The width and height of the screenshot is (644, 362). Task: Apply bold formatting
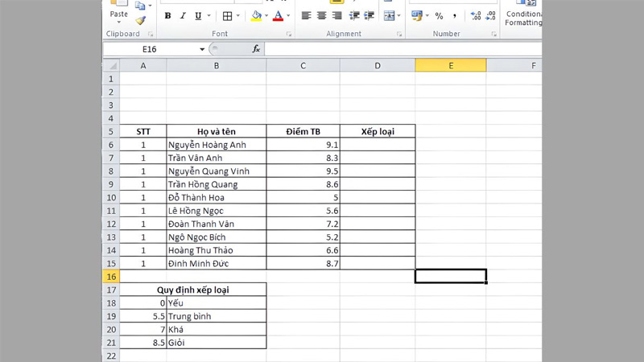pos(167,16)
